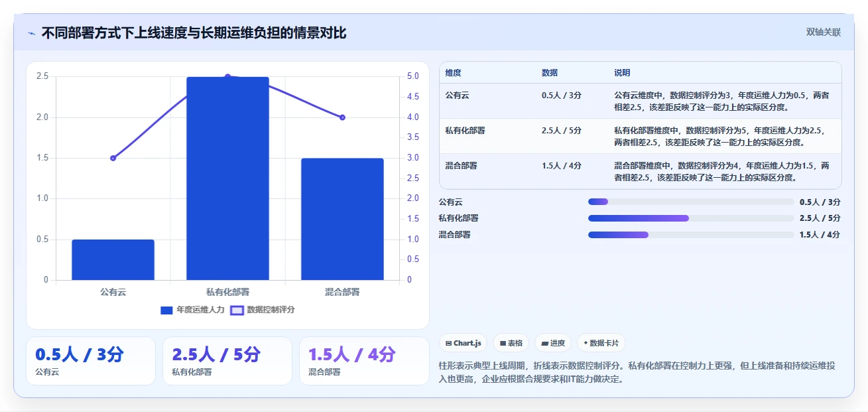Toggle the 数据控制评分 legend color box

[x=237, y=310]
